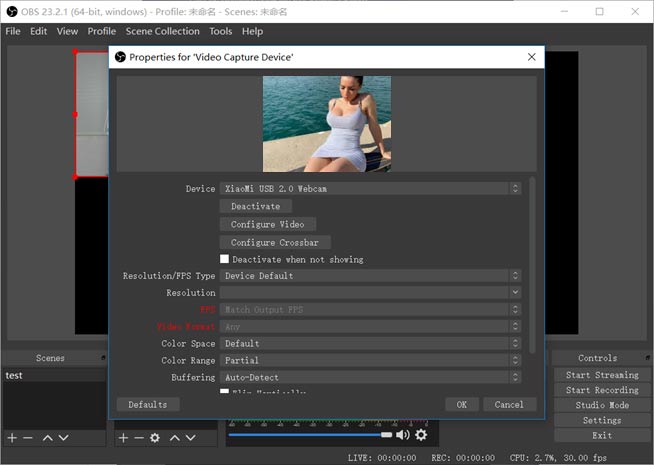This screenshot has width=654, height=465.
Task: Move scene up in Scenes panel
Action: click(x=48, y=438)
